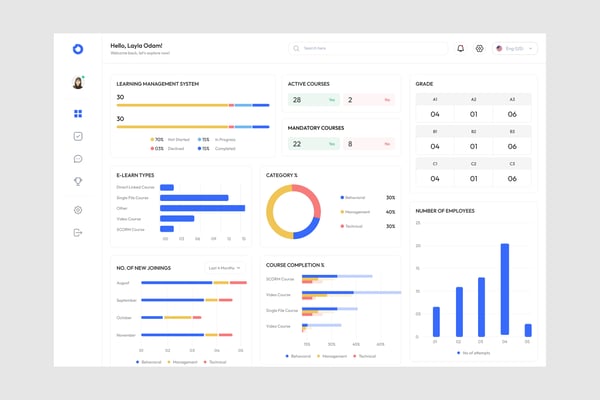Click the Number of Employees title
The width and height of the screenshot is (600, 400).
pos(445,211)
